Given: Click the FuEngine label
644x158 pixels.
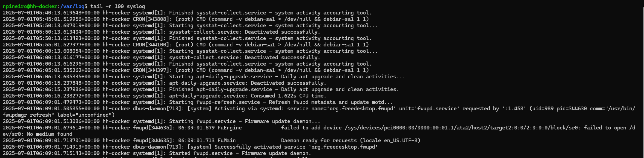Looking at the screenshot, I should [230, 128].
